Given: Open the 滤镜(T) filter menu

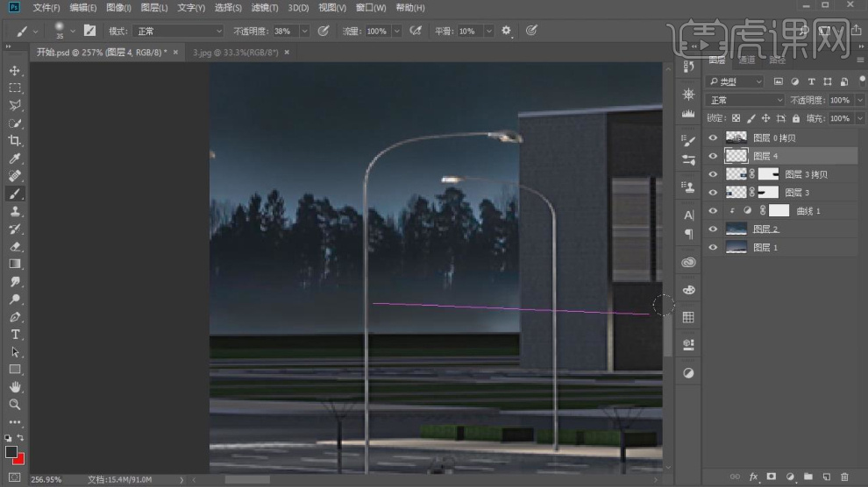Looking at the screenshot, I should point(264,8).
